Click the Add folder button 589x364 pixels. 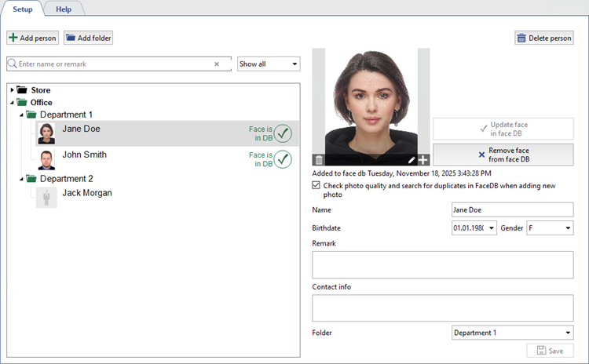(89, 38)
